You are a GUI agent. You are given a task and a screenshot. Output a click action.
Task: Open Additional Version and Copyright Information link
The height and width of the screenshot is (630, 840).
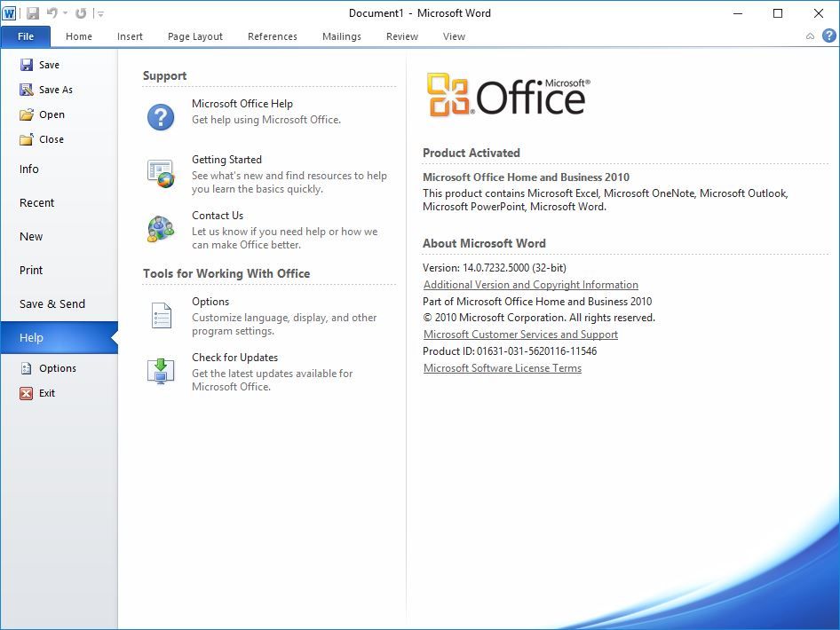click(531, 285)
